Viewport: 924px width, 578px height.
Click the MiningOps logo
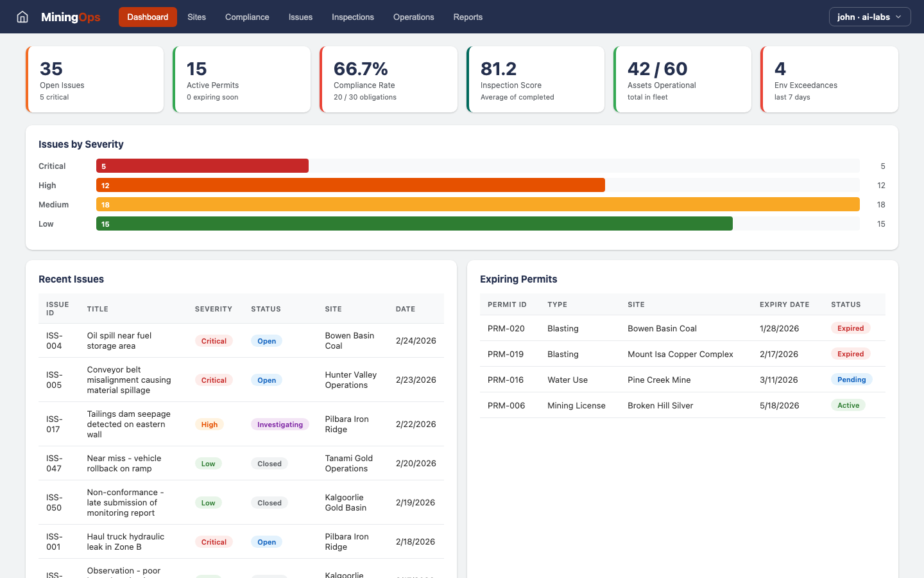(x=71, y=17)
